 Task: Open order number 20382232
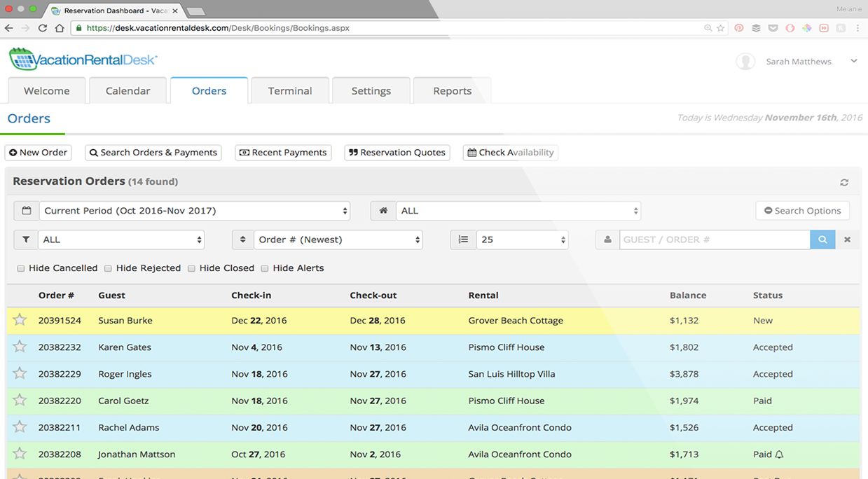click(x=60, y=347)
